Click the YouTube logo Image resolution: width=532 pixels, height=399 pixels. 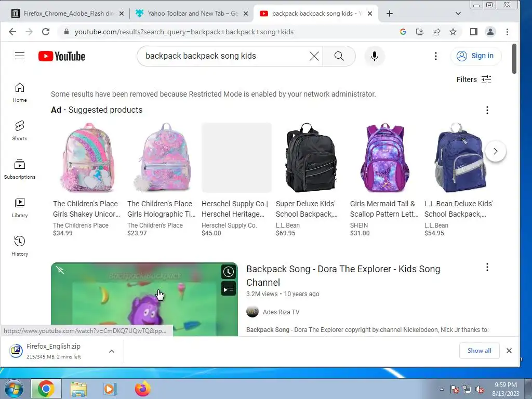pos(62,56)
